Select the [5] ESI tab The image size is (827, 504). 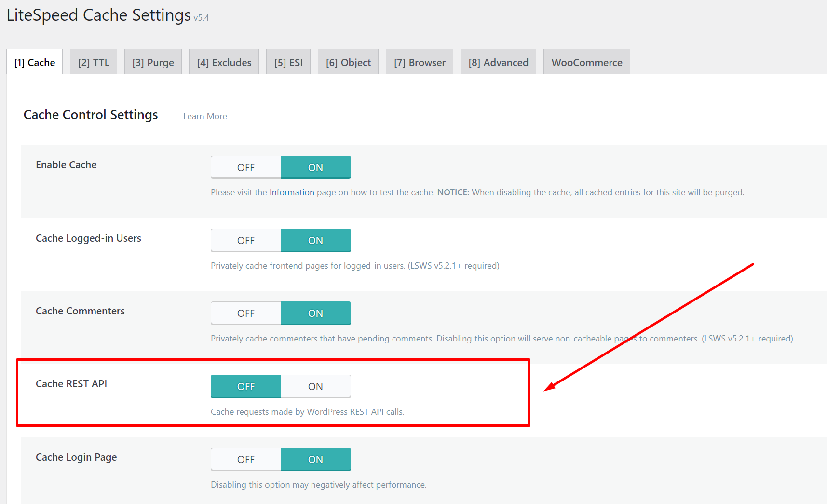(x=288, y=62)
